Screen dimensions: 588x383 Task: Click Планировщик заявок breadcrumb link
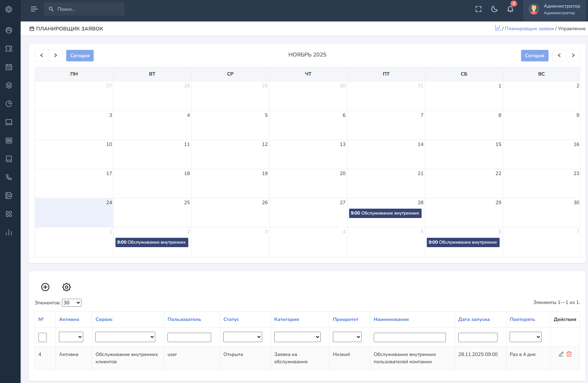529,29
